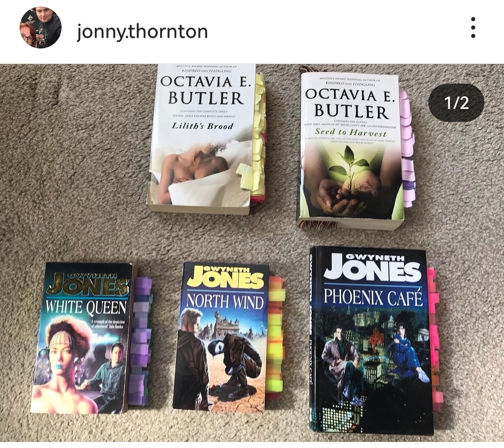Click the WHITE QUEEN title text

coord(86,307)
